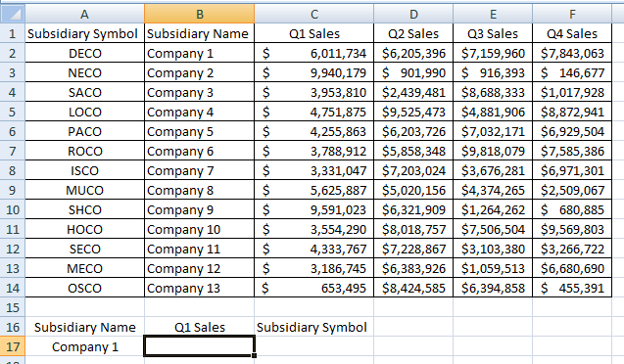This screenshot has height=364, width=624.
Task: Click the Select All corner triangle
Action: [x=13, y=14]
